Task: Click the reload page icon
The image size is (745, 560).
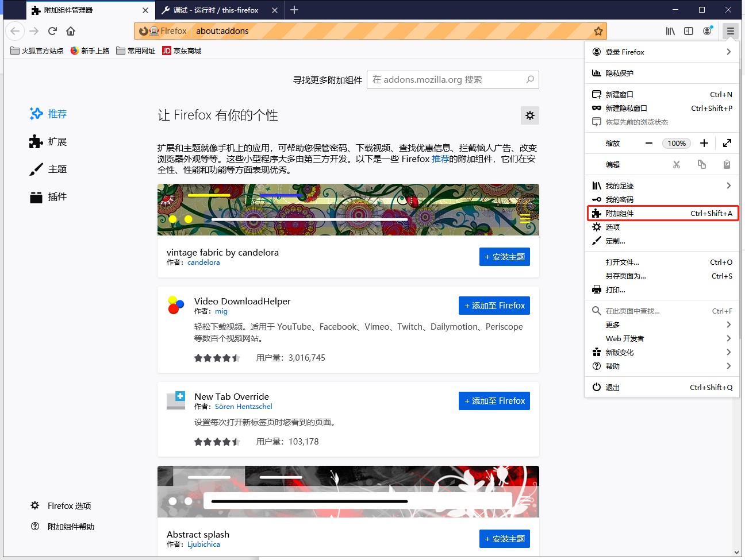Action: click(x=52, y=31)
